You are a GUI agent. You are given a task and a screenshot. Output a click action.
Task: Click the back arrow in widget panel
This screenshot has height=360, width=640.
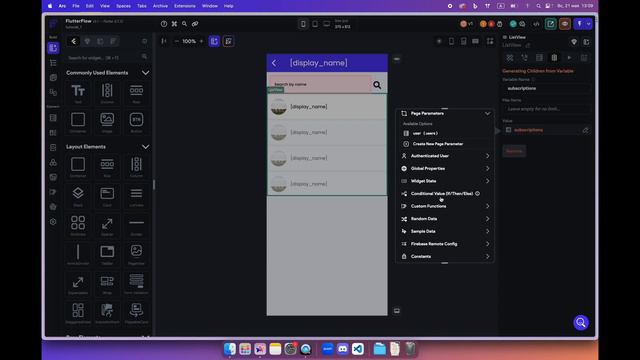(73, 41)
